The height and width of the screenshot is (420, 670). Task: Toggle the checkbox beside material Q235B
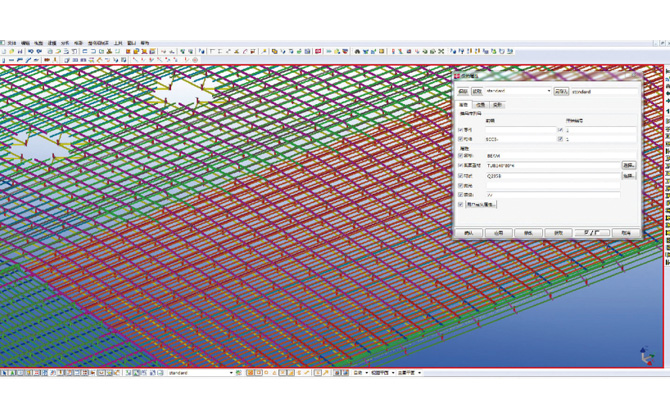461,176
